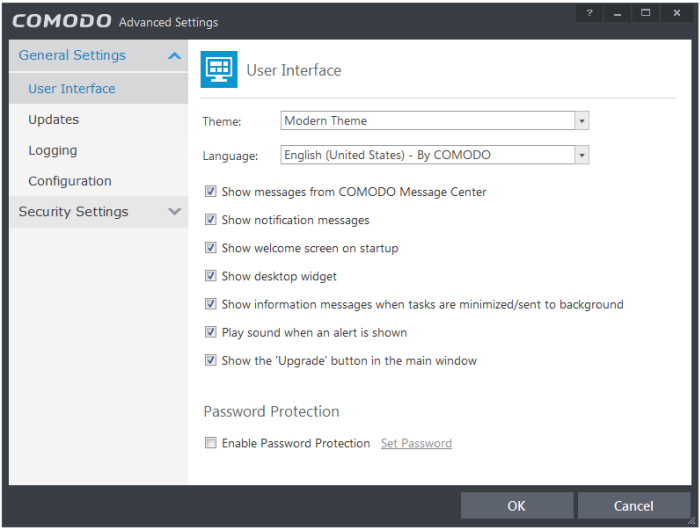Maximize the Advanced Settings window
This screenshot has width=700, height=529.
pos(646,13)
